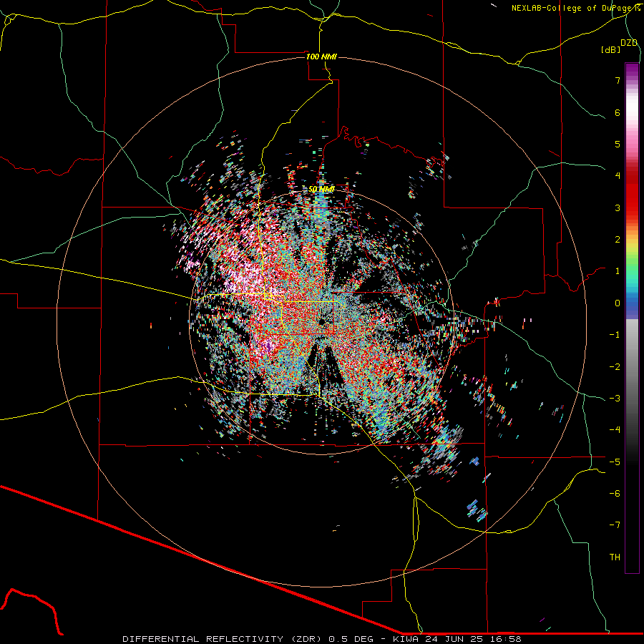The height and width of the screenshot is (644, 644).
Task: Click the 50 NMI range ring label
Action: [x=321, y=189]
